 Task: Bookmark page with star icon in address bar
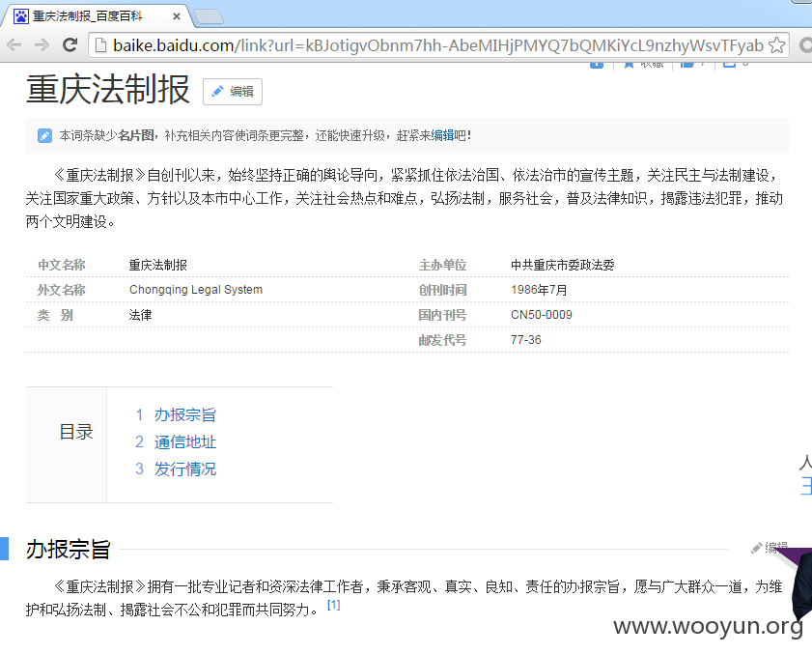pyautogui.click(x=776, y=45)
